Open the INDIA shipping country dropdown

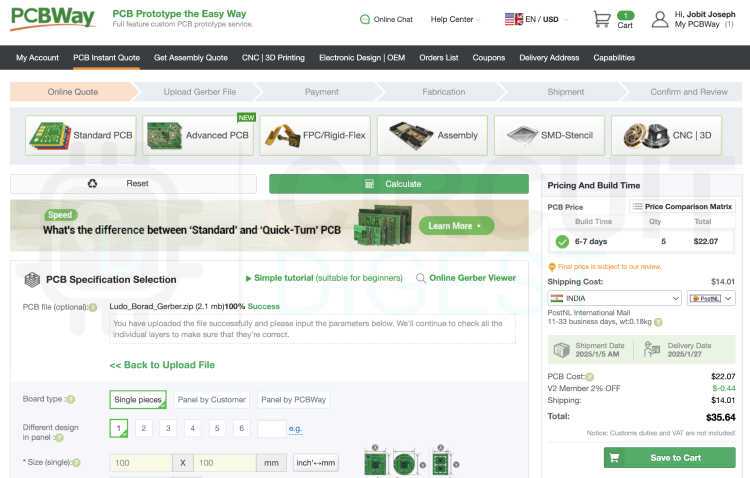615,299
